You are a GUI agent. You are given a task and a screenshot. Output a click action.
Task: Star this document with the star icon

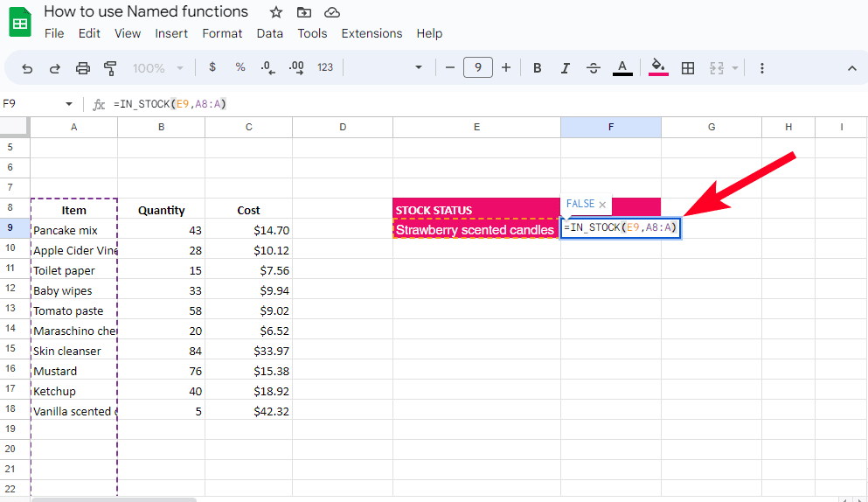pyautogui.click(x=276, y=12)
